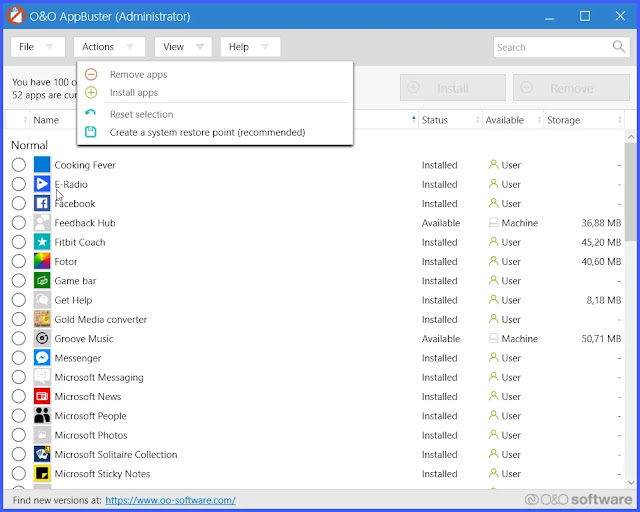Click the 'Game bar' app name
This screenshot has width=640, height=512.
pos(75,281)
